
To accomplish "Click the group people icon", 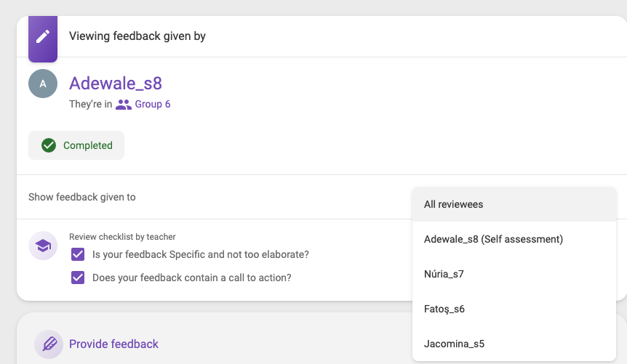I will click(x=124, y=105).
